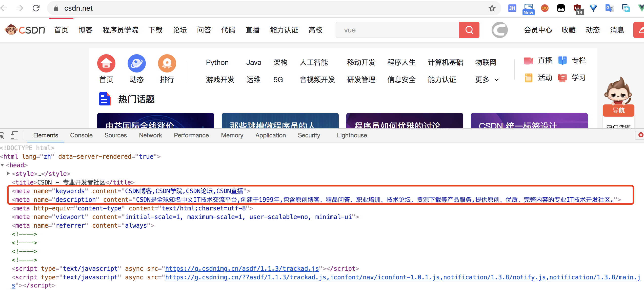Open the CSDN 统一标签设计 topic card
644x290 pixels.
[529, 121]
